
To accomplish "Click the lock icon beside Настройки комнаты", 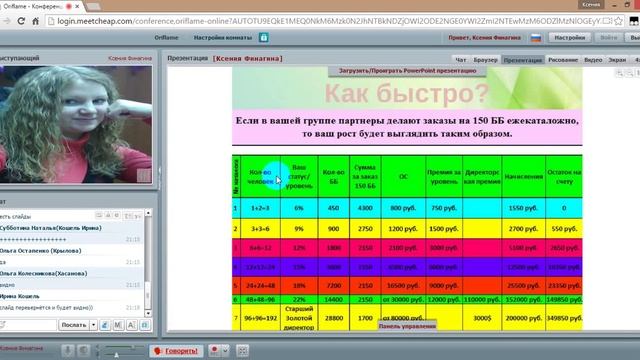I will [x=264, y=38].
